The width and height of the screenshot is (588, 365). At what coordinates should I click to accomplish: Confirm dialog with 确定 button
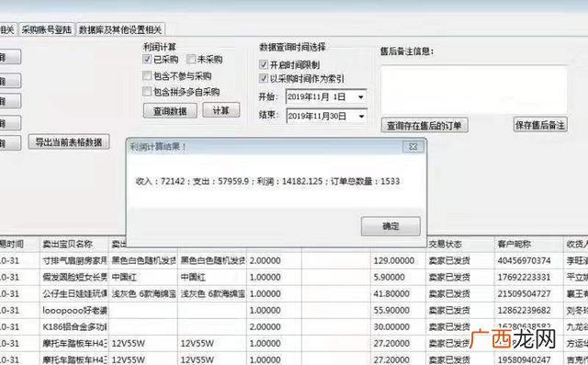[x=390, y=226]
